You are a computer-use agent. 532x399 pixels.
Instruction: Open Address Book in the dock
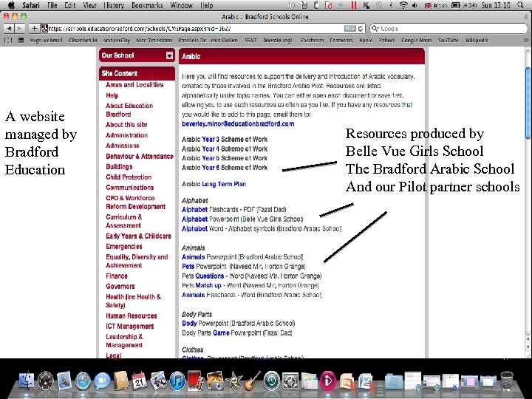pyautogui.click(x=120, y=381)
